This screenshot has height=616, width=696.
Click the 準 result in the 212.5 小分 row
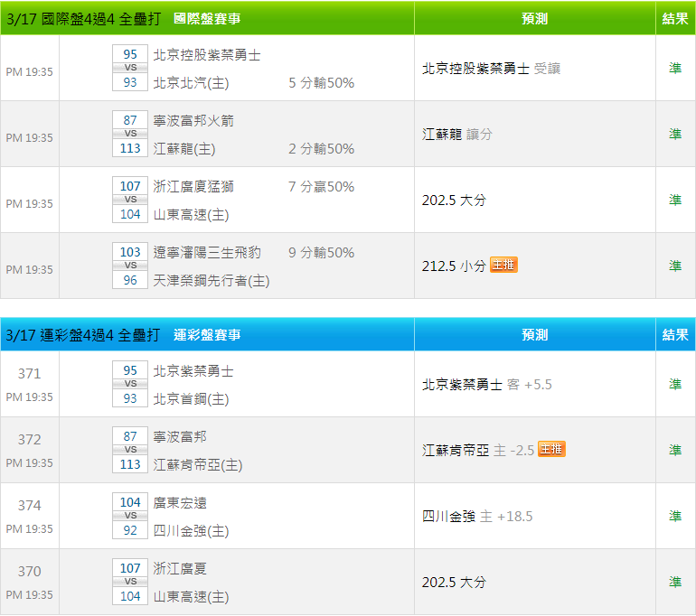[675, 266]
